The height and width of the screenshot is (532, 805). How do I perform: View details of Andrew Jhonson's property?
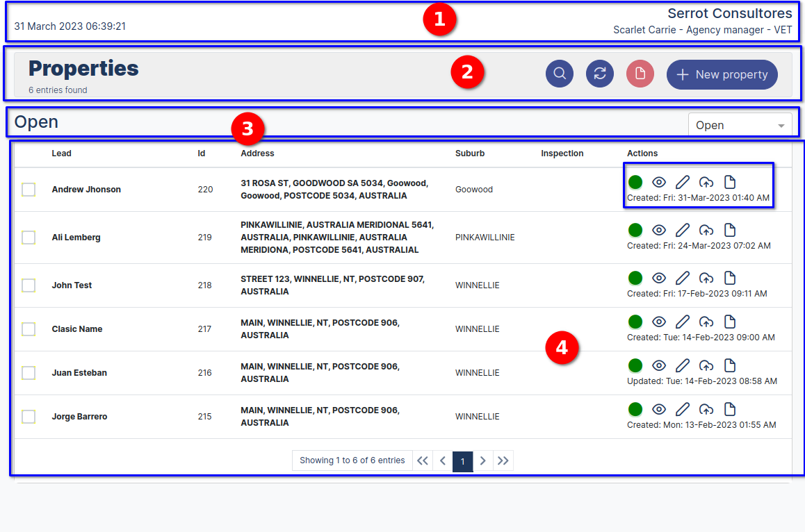coord(659,182)
